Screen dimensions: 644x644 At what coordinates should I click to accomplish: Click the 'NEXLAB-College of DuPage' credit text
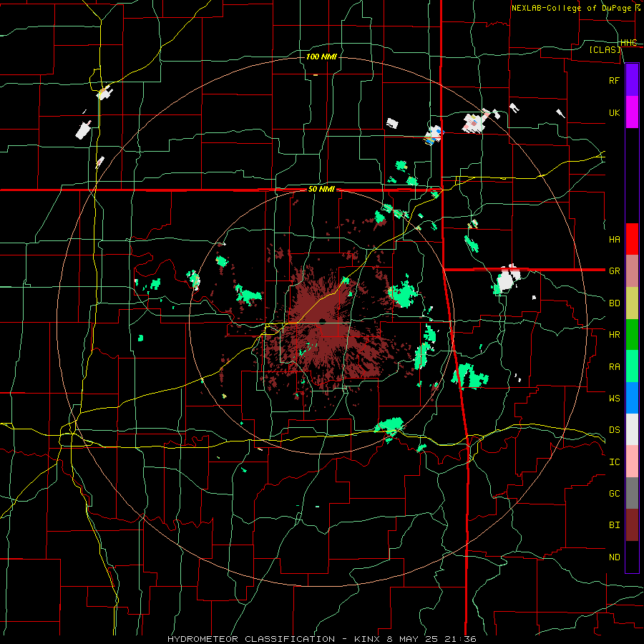571,8
